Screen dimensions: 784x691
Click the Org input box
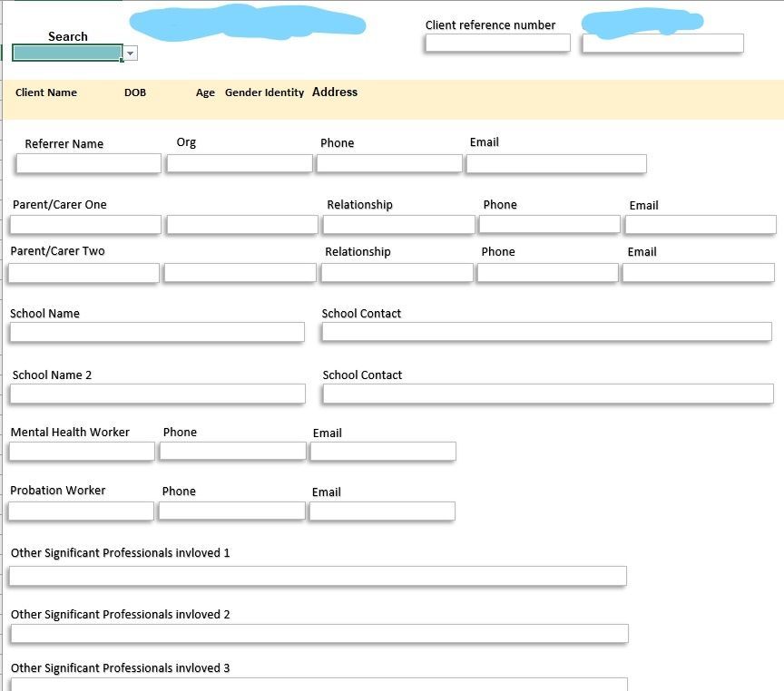(240, 163)
